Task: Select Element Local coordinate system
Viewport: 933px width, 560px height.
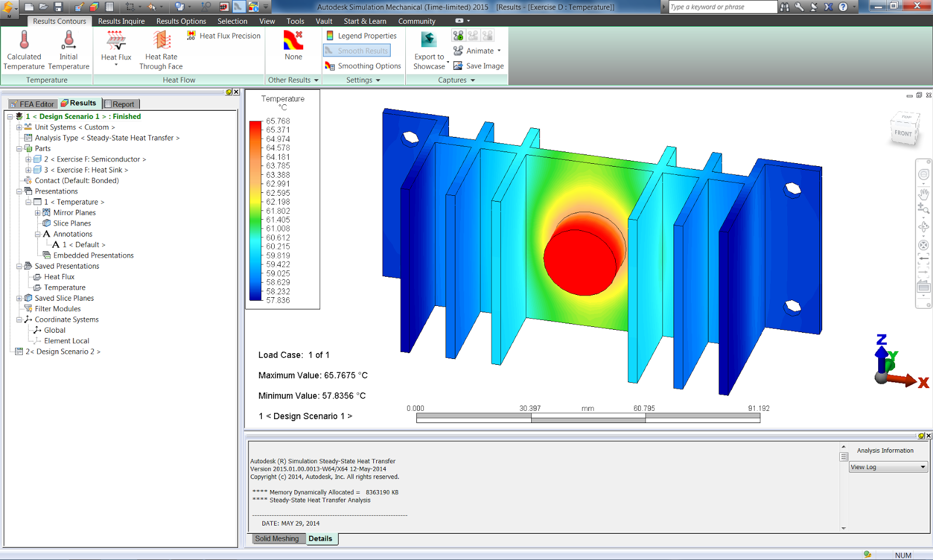Action: tap(66, 341)
